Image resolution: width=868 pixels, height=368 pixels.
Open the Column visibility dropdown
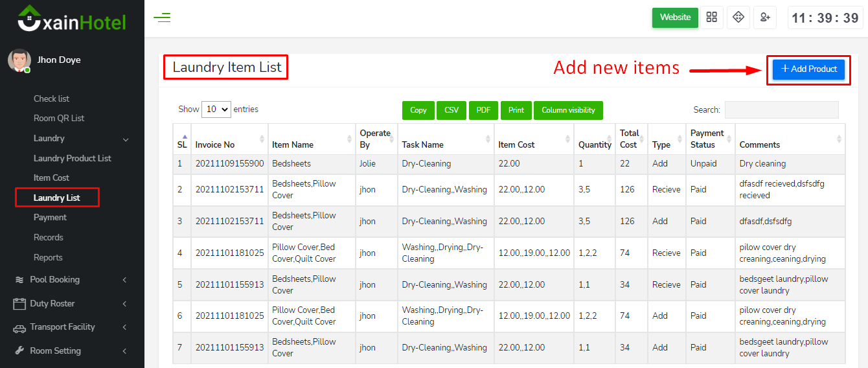click(x=568, y=110)
